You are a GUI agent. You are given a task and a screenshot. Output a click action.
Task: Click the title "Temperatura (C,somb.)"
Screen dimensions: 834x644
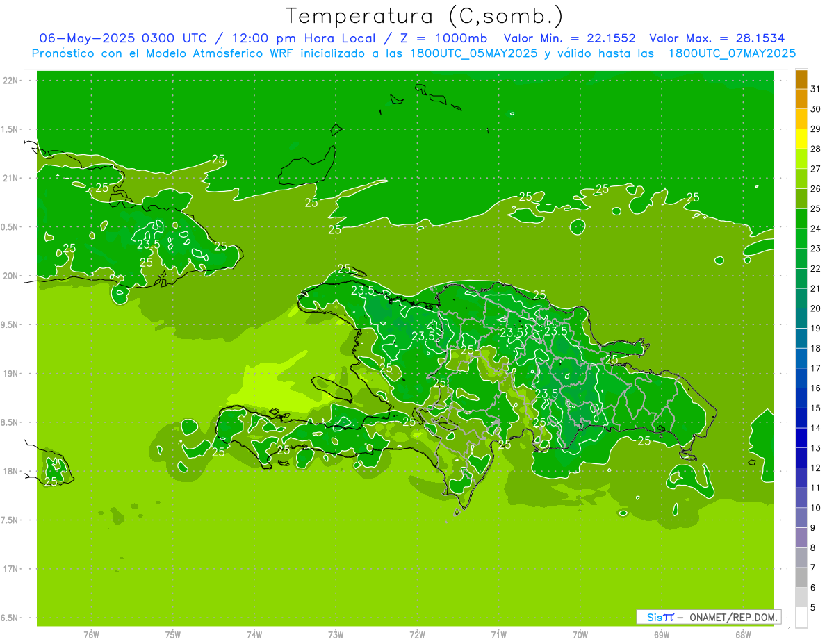(x=424, y=16)
